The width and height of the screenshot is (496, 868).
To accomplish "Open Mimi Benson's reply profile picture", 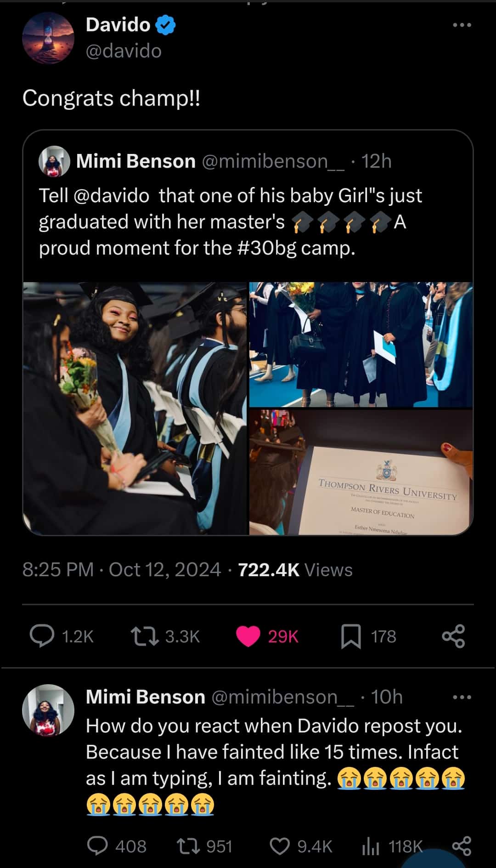I will tap(48, 710).
